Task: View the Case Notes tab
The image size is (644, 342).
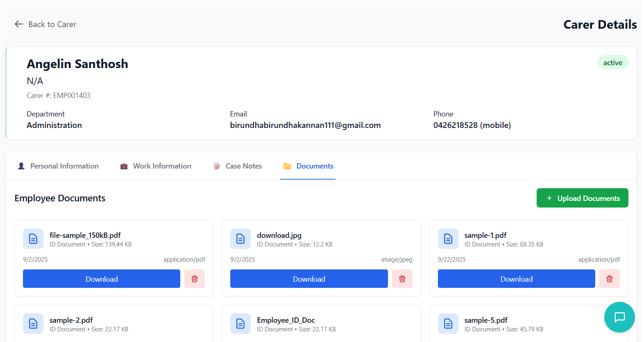Action: (x=238, y=166)
